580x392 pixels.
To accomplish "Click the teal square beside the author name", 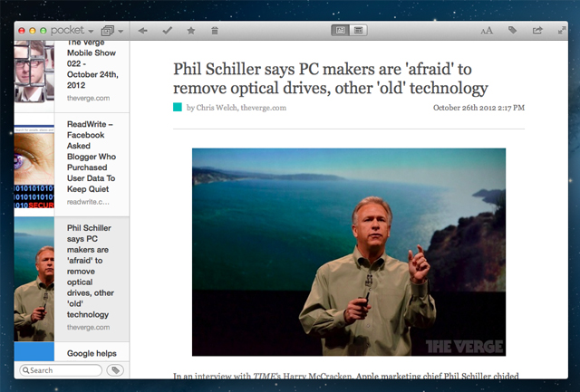I will (178, 107).
